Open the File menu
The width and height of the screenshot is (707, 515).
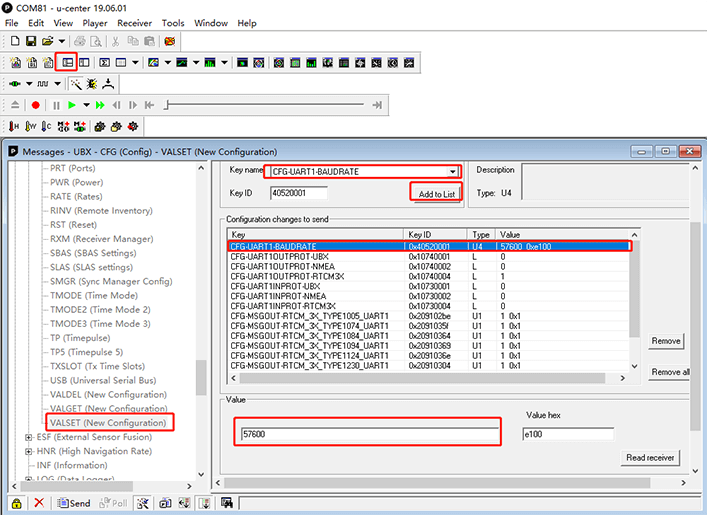tap(12, 23)
